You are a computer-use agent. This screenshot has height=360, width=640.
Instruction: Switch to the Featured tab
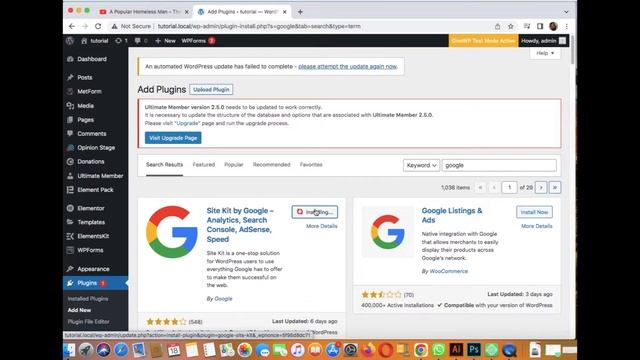point(204,165)
